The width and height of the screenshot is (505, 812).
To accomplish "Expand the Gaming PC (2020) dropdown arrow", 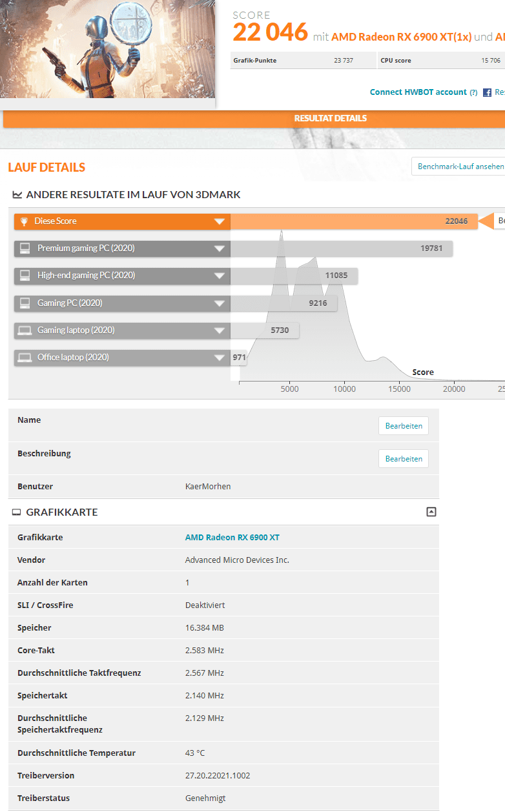I will 219,303.
